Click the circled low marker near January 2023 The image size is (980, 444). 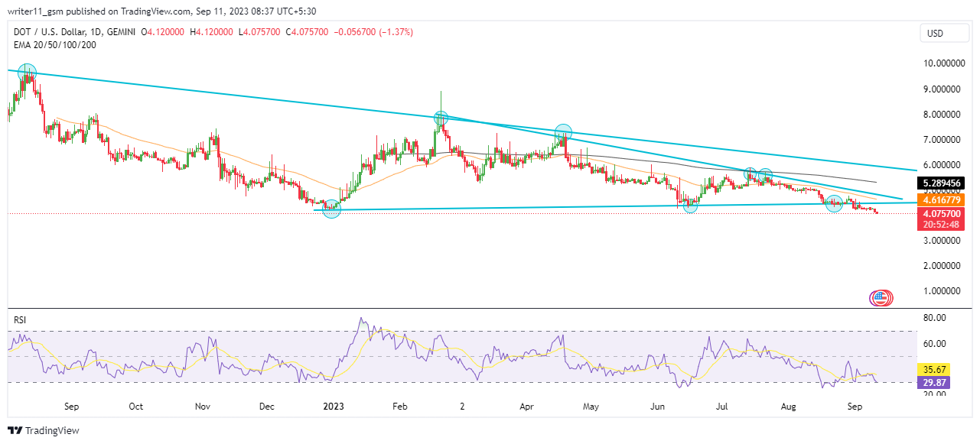[331, 208]
